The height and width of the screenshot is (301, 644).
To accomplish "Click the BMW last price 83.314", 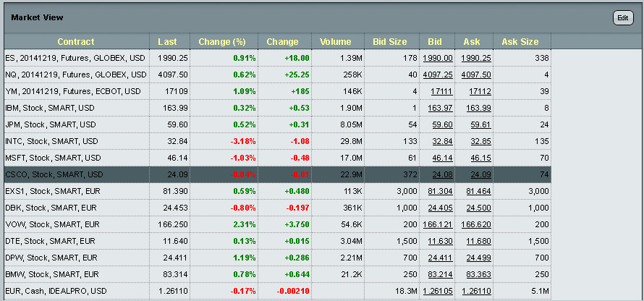I will (x=175, y=274).
